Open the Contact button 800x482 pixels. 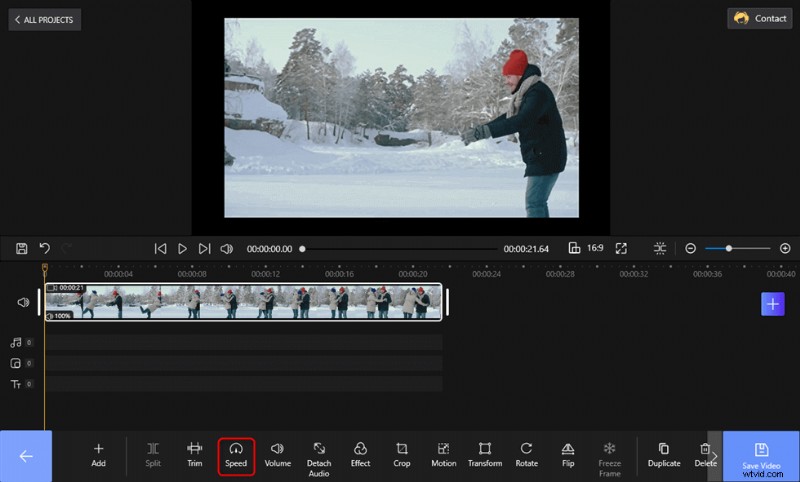point(760,18)
